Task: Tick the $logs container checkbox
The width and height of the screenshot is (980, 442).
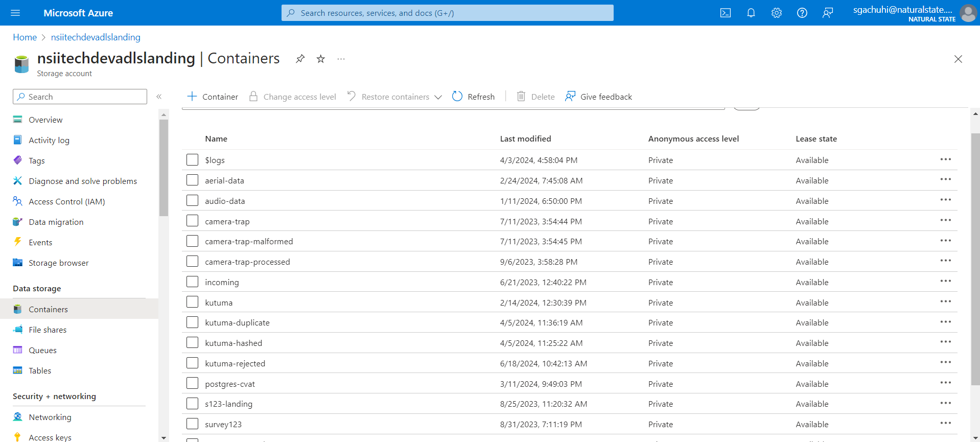Action: tap(192, 159)
